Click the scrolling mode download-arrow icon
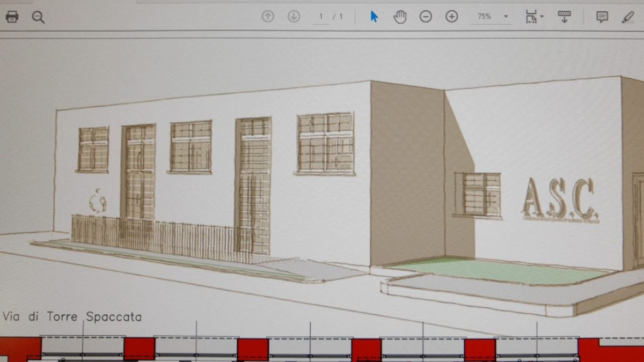Screen dimensions: 644x362 [x=564, y=17]
